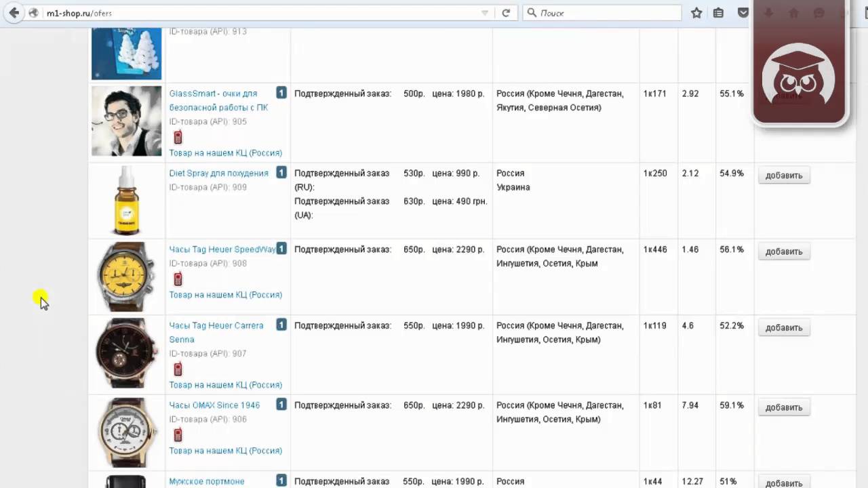868x488 pixels.
Task: Click the red phone icon under Tag Heuer SpeedWay
Action: (x=178, y=279)
